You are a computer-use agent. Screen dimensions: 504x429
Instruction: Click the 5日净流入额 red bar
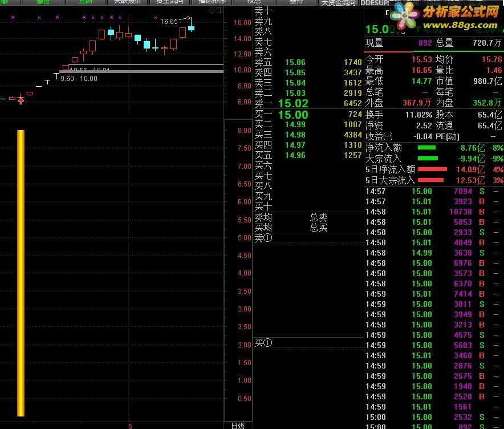(432, 169)
